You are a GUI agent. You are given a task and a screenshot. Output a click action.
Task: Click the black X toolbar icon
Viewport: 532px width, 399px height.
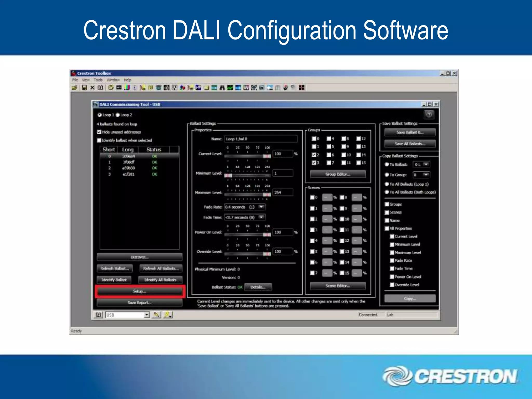click(x=92, y=88)
